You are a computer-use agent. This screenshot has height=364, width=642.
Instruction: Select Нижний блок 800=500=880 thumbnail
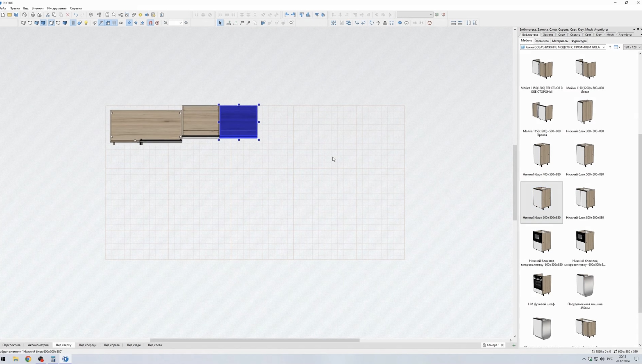click(x=585, y=202)
